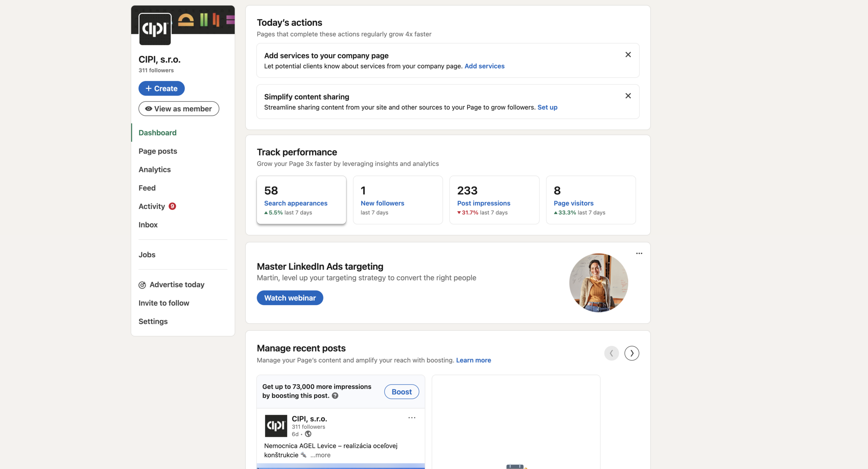868x469 pixels.
Task: Click the globe visibility icon on the post
Action: [x=308, y=434]
